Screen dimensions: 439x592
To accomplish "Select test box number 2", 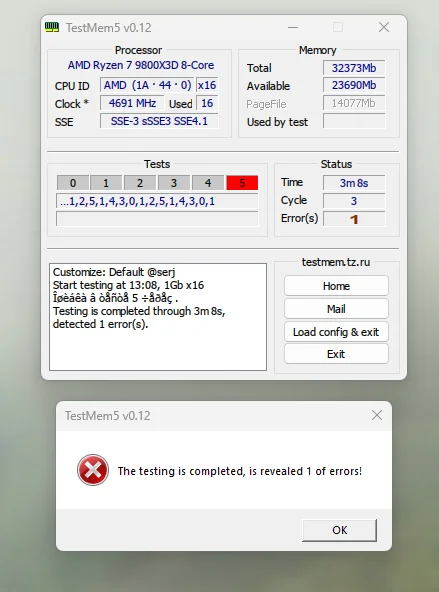I will 140,183.
